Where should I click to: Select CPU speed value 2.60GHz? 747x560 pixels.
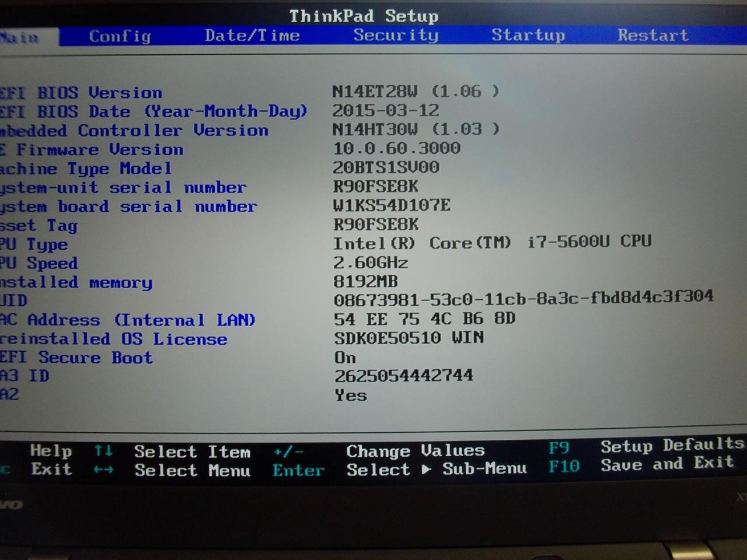pos(371,262)
